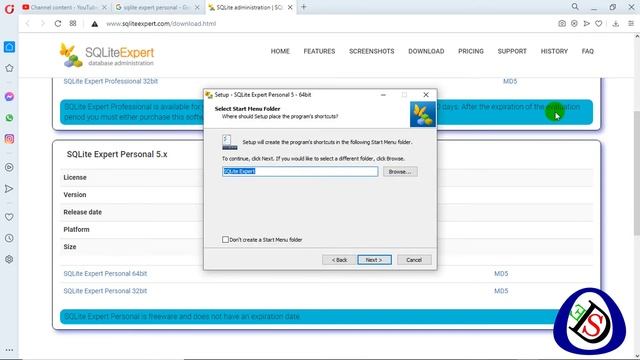Close the sqlite expert personal tab
This screenshot has width=640, height=360.
pos(197,7)
